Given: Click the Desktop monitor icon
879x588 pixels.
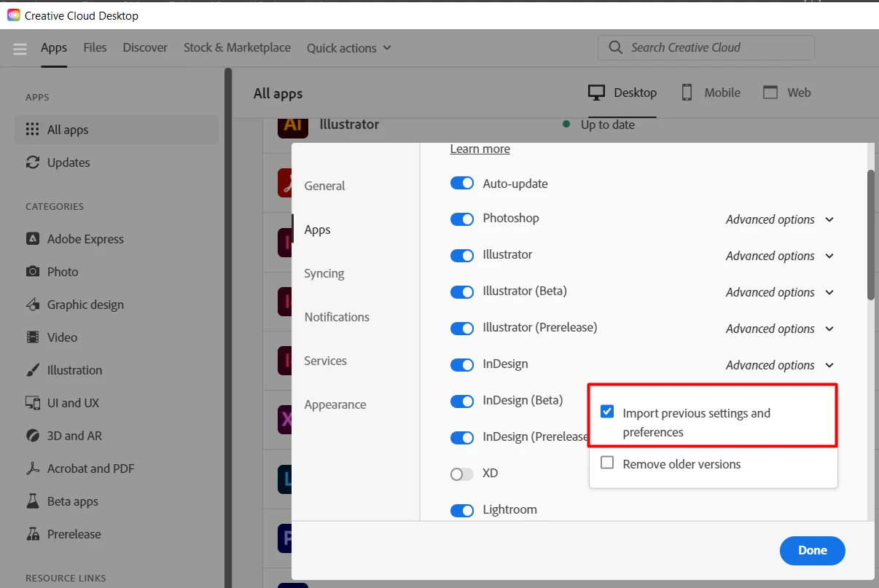Looking at the screenshot, I should click(x=597, y=93).
